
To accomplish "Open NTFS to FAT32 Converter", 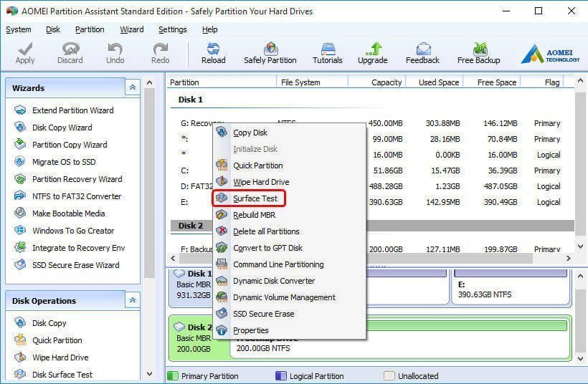I will click(77, 196).
